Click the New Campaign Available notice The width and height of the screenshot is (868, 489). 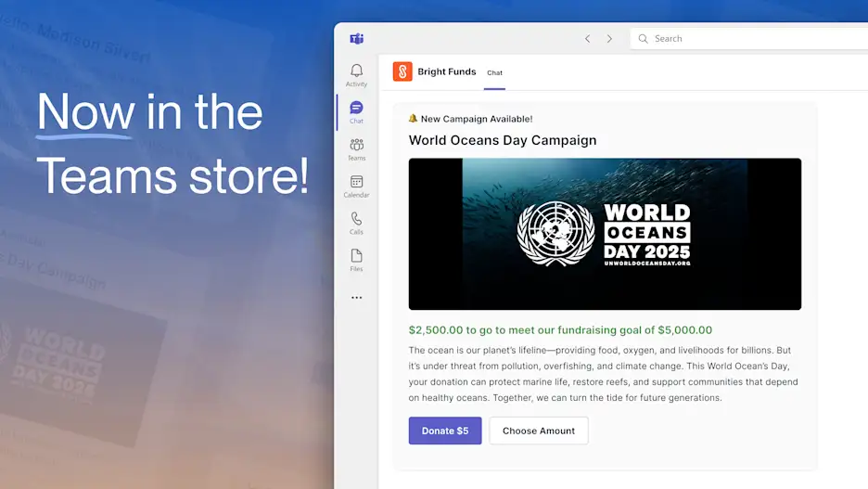[x=470, y=119]
